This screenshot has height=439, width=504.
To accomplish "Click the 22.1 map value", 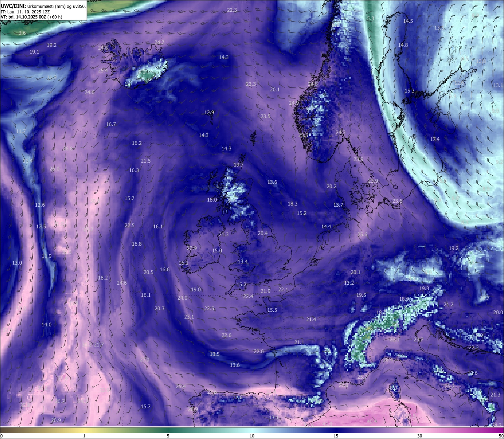I will 283,290.
